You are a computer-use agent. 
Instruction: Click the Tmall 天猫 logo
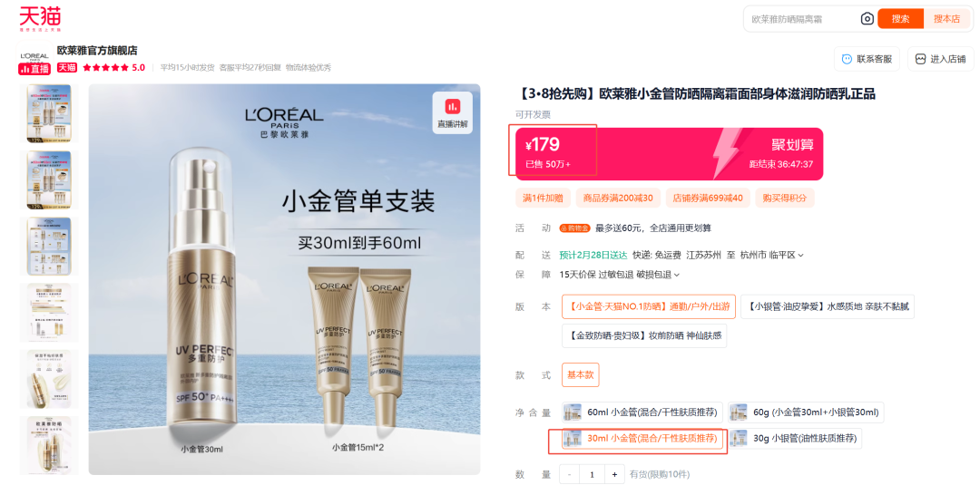pos(40,19)
